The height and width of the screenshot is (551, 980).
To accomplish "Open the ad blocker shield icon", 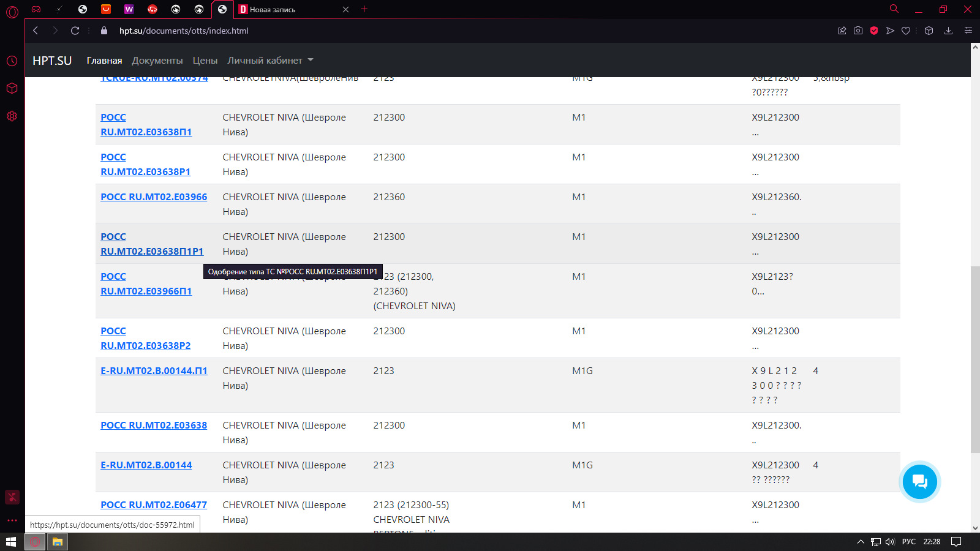I will coord(874,31).
